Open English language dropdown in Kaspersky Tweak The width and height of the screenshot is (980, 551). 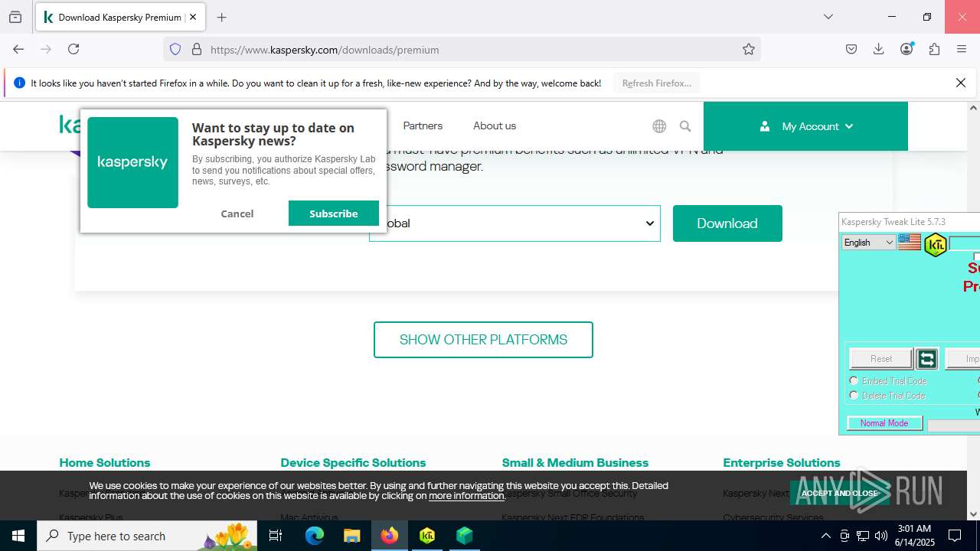868,243
